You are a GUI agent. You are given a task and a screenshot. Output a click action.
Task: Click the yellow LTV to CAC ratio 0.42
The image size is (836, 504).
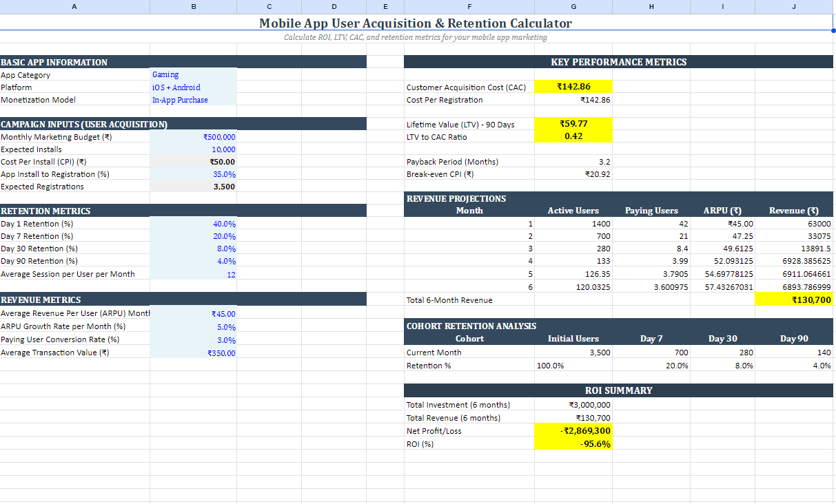[573, 136]
